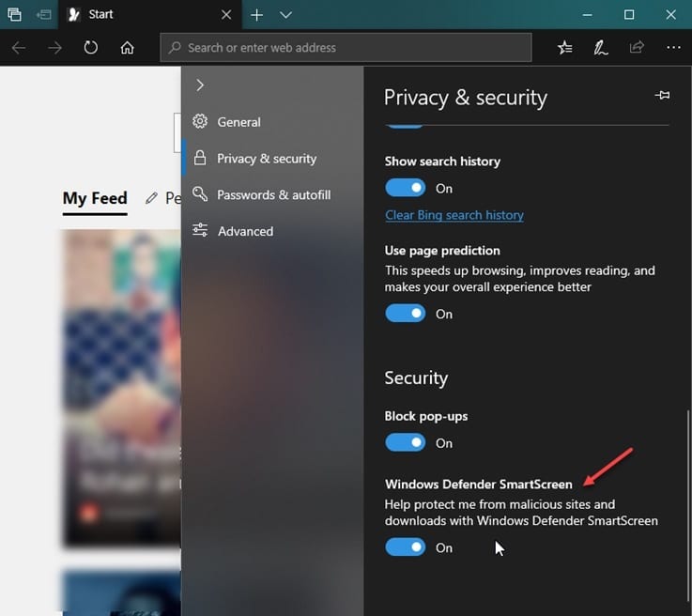The width and height of the screenshot is (692, 616).
Task: Maximize the Edge window
Action: [629, 15]
